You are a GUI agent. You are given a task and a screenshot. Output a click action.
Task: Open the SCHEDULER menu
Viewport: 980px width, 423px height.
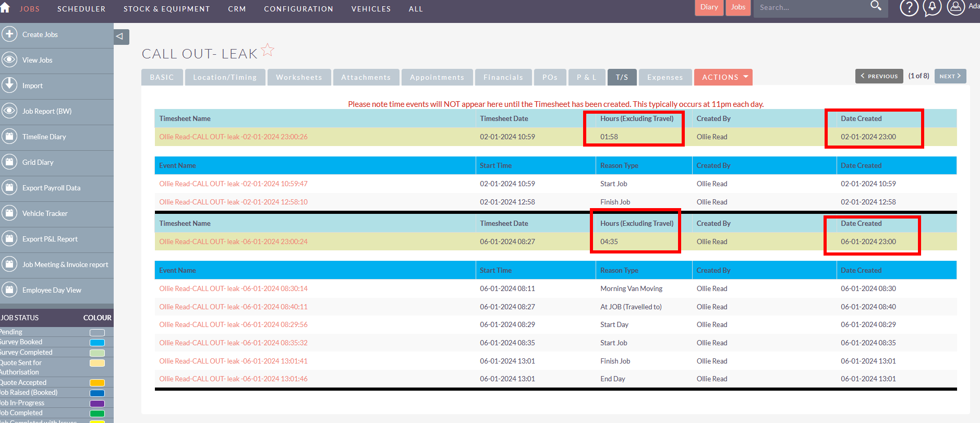click(81, 9)
